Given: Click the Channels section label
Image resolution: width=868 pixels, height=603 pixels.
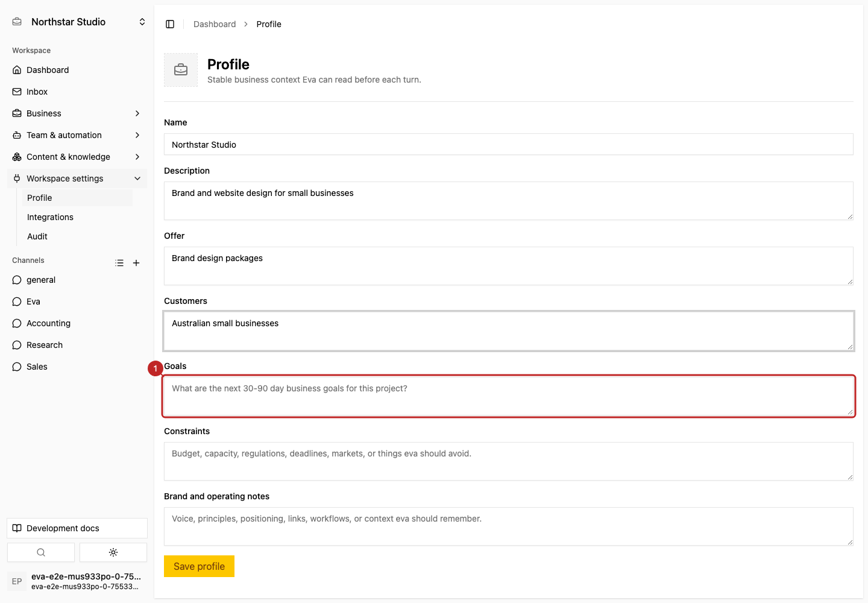Looking at the screenshot, I should (x=28, y=260).
